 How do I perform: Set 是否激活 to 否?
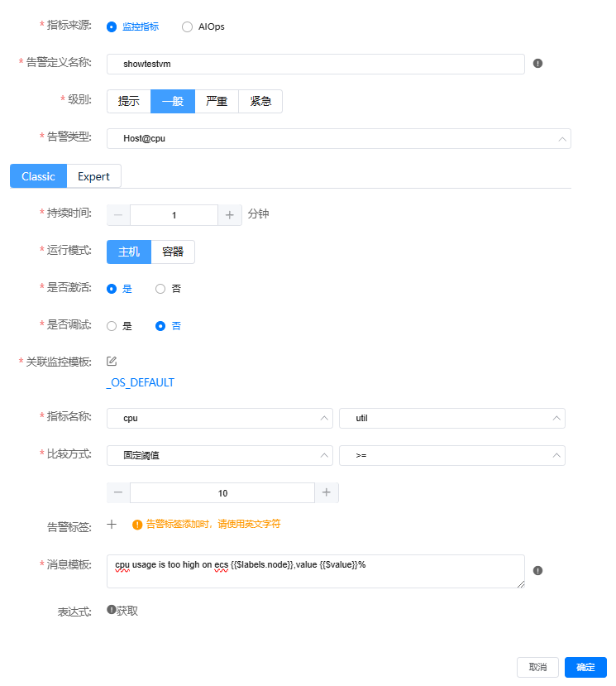(160, 289)
